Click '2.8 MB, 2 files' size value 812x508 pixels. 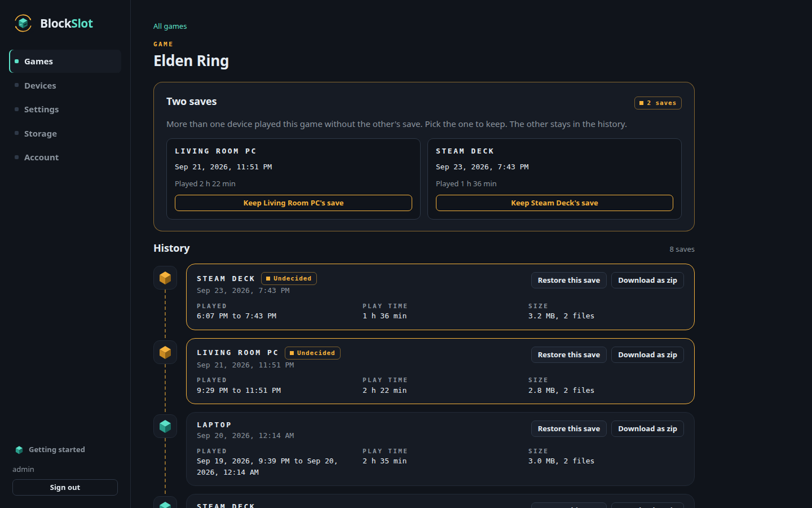[x=561, y=391]
